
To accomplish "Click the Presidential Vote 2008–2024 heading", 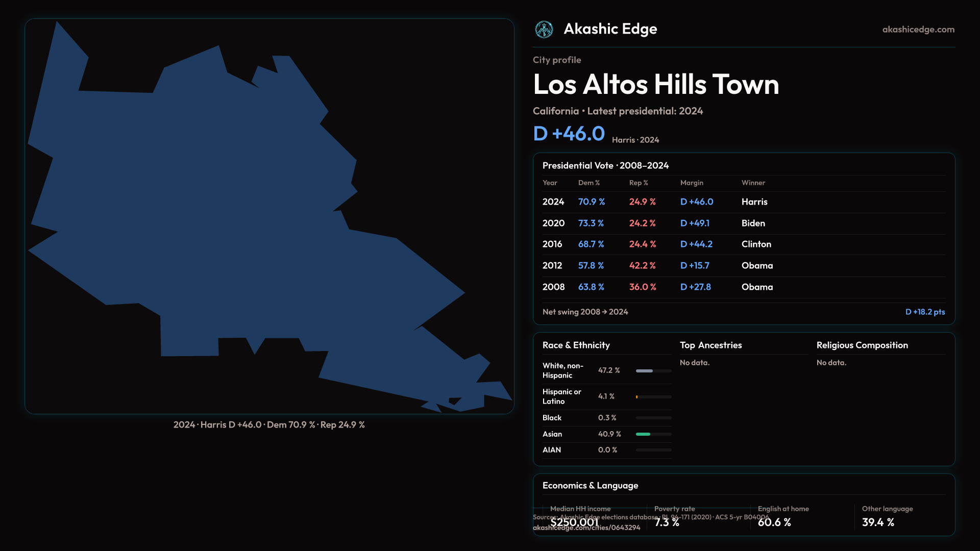I will pyautogui.click(x=605, y=166).
